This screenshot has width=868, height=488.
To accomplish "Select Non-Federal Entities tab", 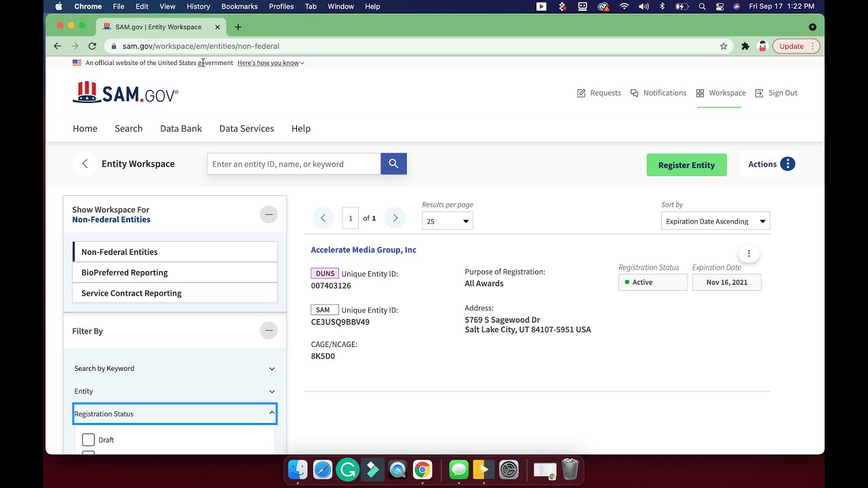I will pyautogui.click(x=175, y=251).
